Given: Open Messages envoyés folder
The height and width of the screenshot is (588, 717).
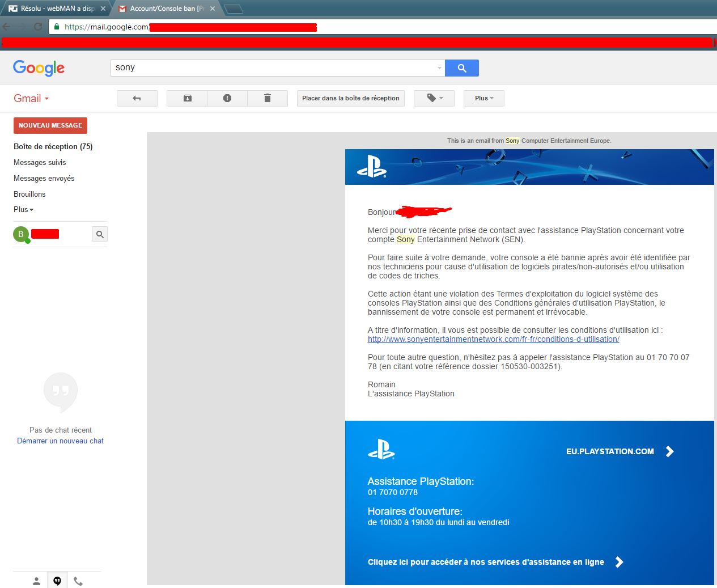Looking at the screenshot, I should coord(44,178).
